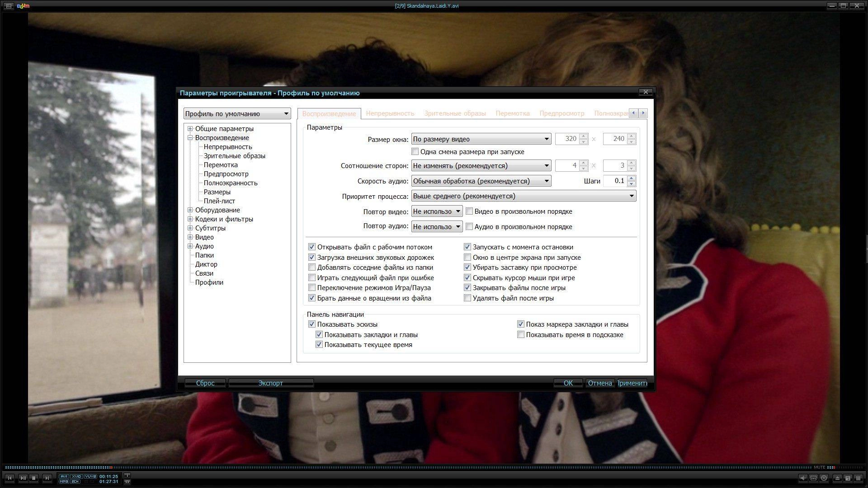The width and height of the screenshot is (868, 488).
Task: Check 'Окно в центре экрана при запуске'
Action: (x=467, y=257)
